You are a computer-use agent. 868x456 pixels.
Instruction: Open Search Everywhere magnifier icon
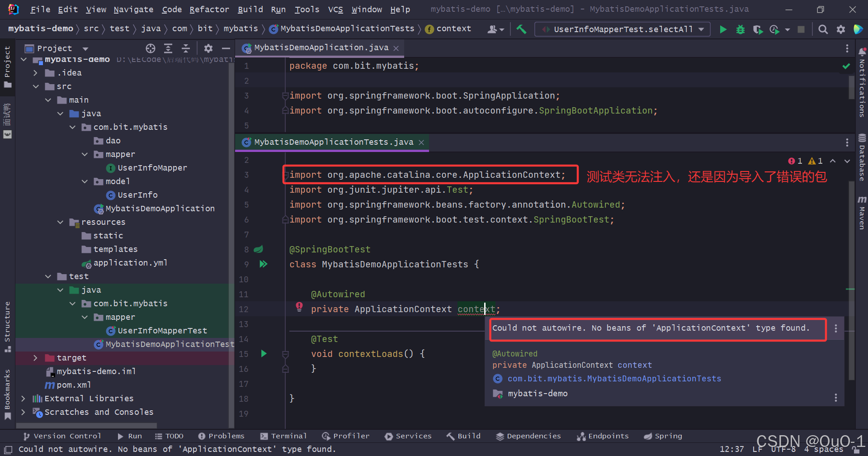pos(823,29)
